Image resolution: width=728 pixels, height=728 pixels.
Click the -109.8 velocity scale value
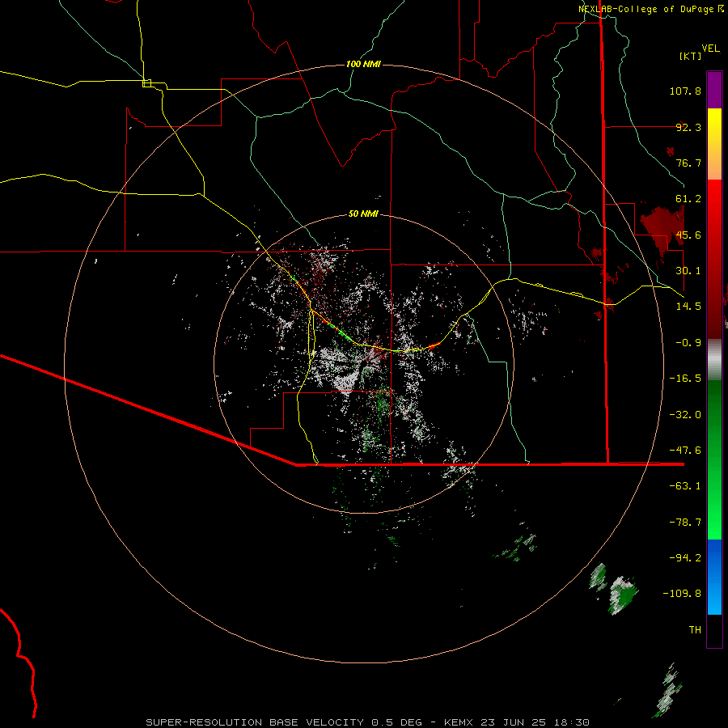coord(682,594)
